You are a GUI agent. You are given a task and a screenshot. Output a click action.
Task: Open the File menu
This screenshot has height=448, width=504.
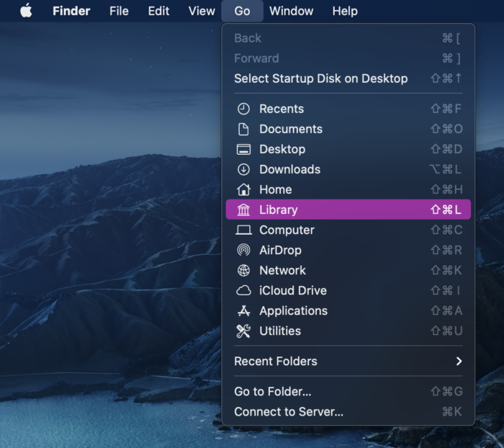point(119,11)
